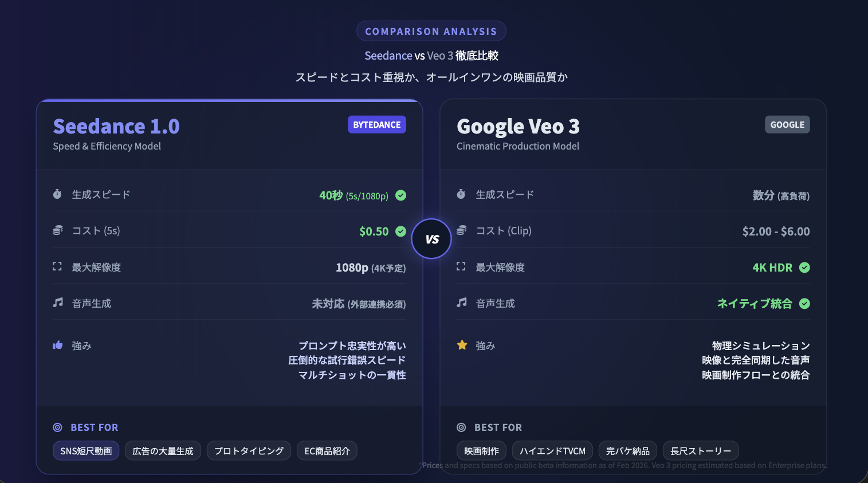Select the SNS短尺動画 tag

(86, 451)
